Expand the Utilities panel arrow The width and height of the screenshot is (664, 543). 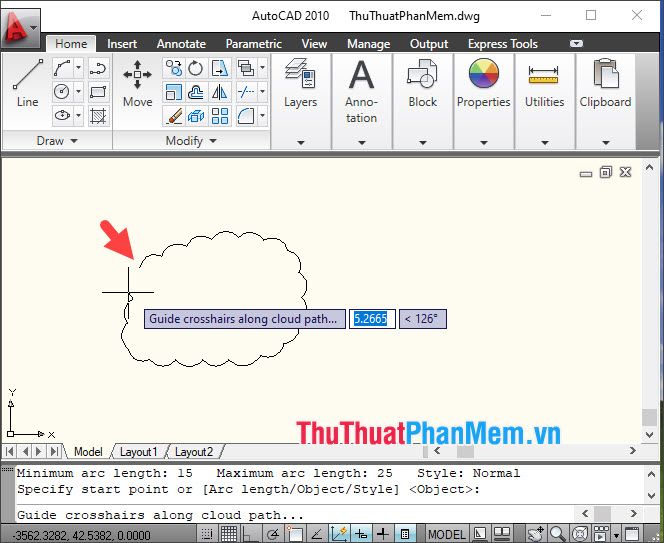[x=545, y=143]
